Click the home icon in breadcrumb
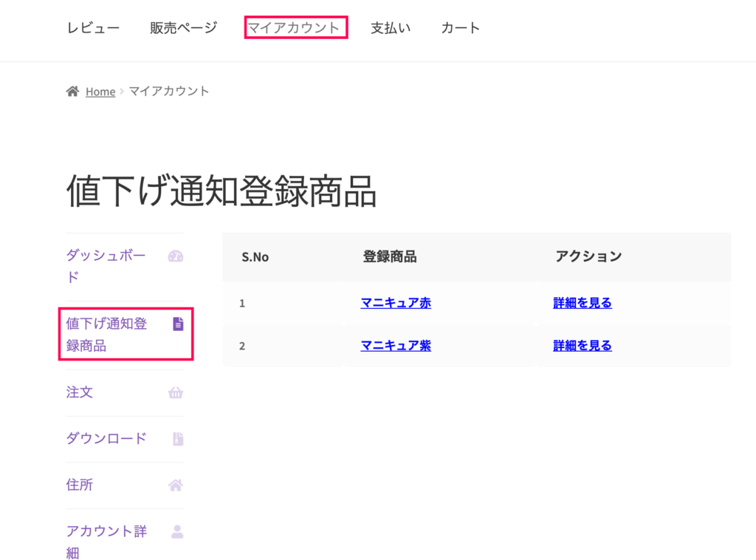The height and width of the screenshot is (560, 756). (x=72, y=91)
